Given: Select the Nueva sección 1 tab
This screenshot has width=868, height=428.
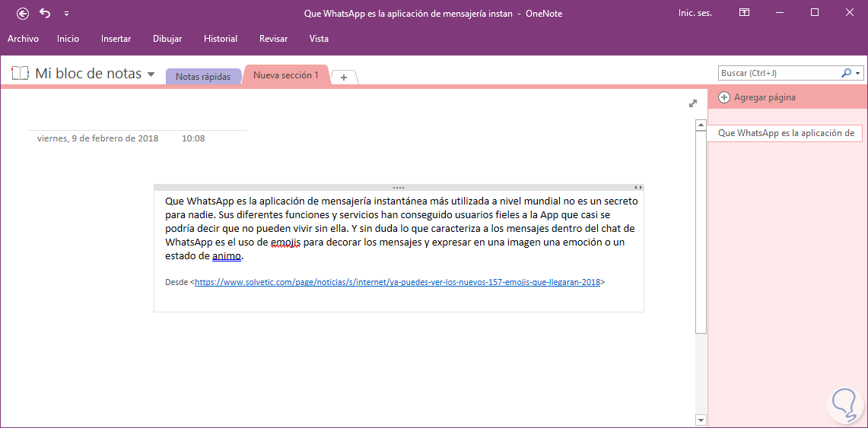Looking at the screenshot, I should [285, 75].
